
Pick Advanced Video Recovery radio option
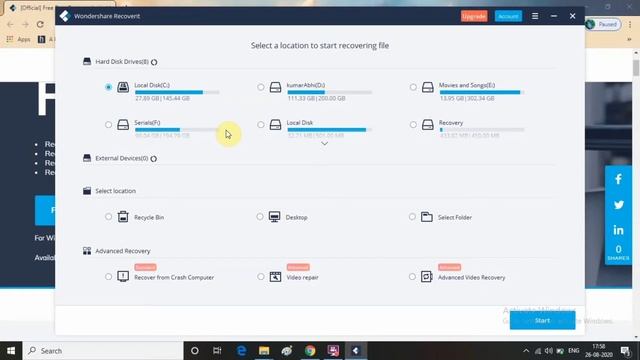[412, 277]
